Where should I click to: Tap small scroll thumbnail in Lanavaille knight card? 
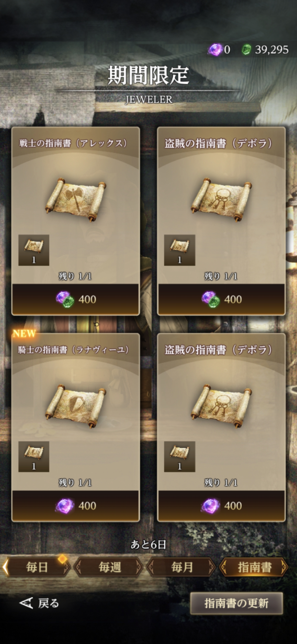tap(34, 457)
